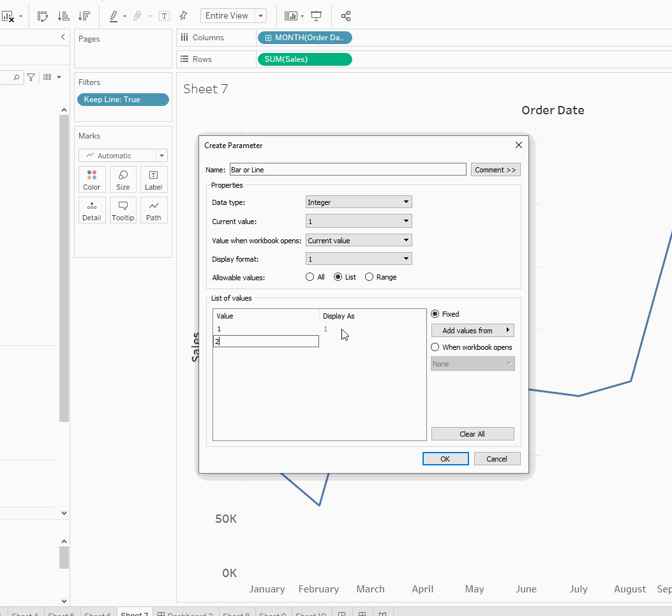Click the Clear All button
Image resolution: width=672 pixels, height=616 pixels.
472,434
